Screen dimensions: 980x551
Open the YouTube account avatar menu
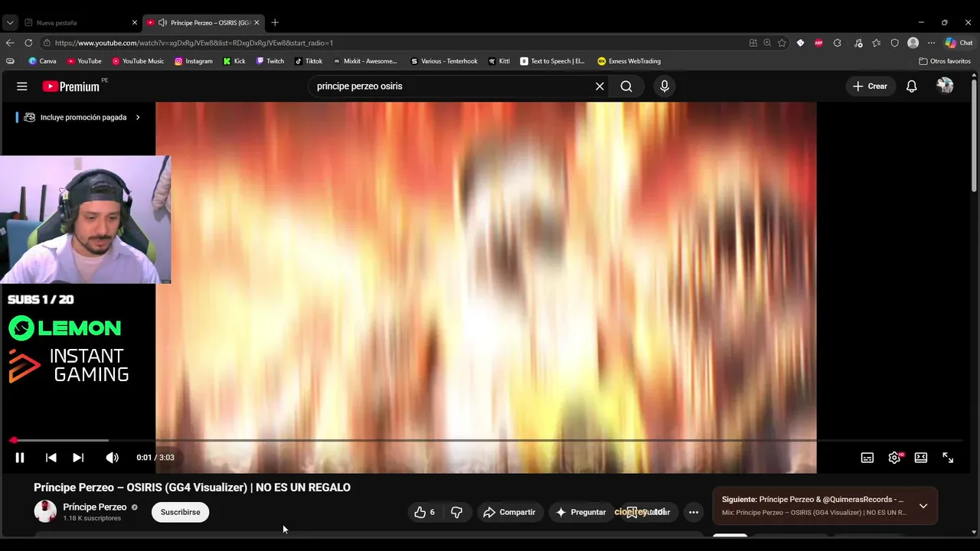point(945,86)
